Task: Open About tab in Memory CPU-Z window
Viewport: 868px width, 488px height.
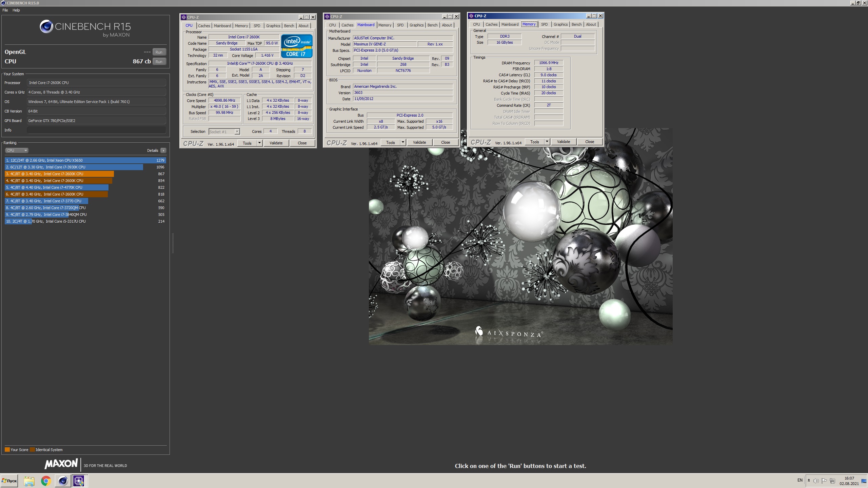Action: (x=591, y=24)
